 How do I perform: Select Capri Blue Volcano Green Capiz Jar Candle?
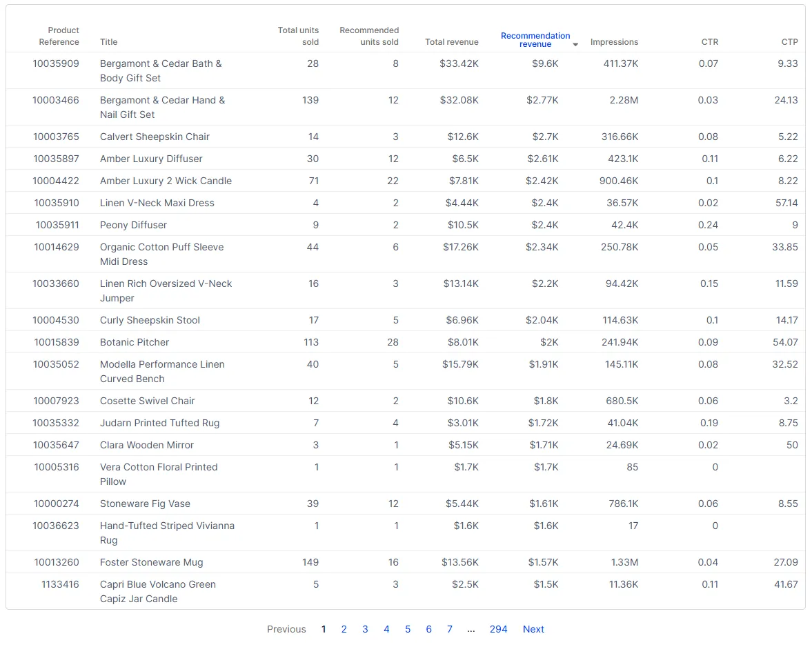[158, 592]
